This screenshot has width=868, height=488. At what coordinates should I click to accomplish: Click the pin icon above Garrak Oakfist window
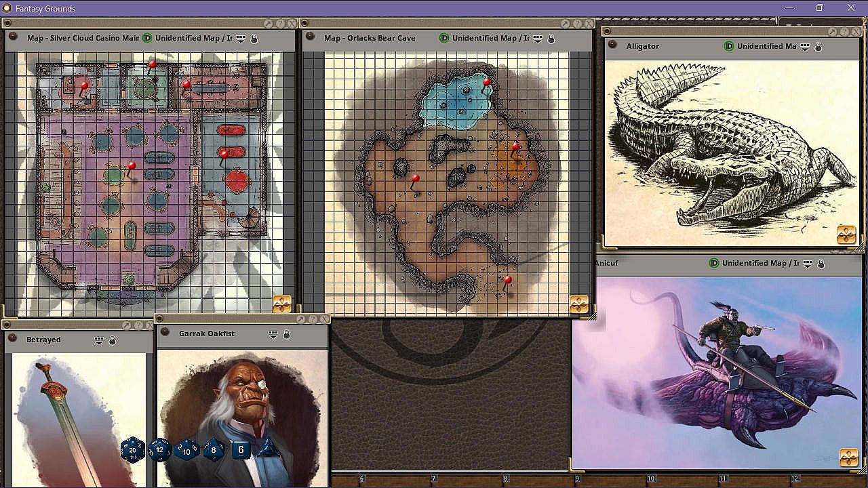pyautogui.click(x=301, y=319)
